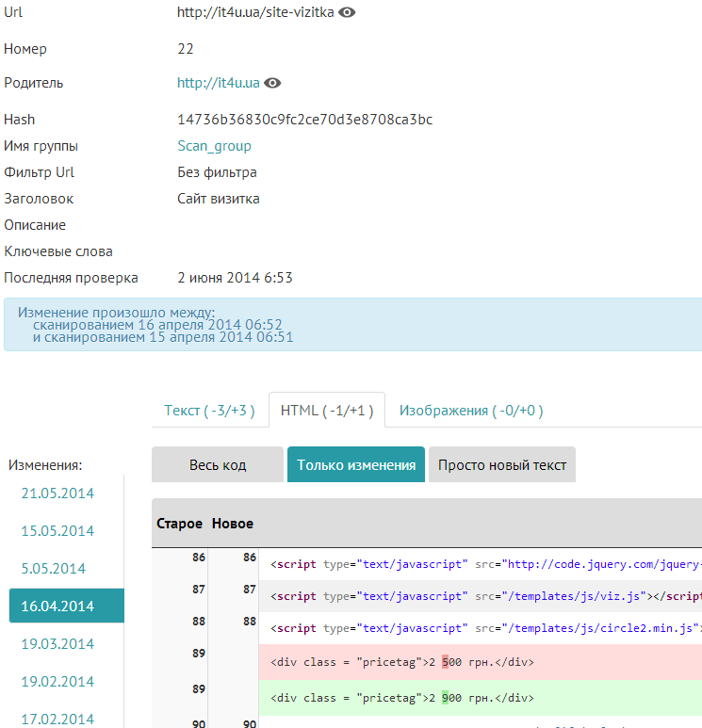Select the highlighted 16.04.2014 change
The height and width of the screenshot is (728, 702).
coord(58,607)
